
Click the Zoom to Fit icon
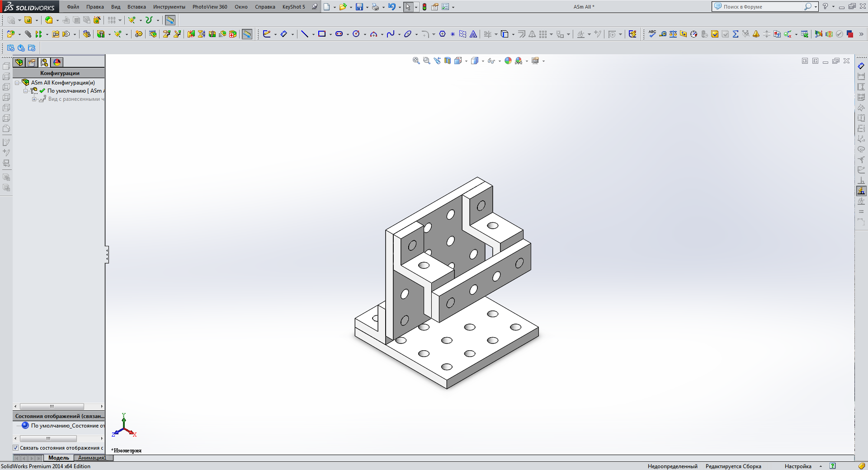[x=416, y=61]
